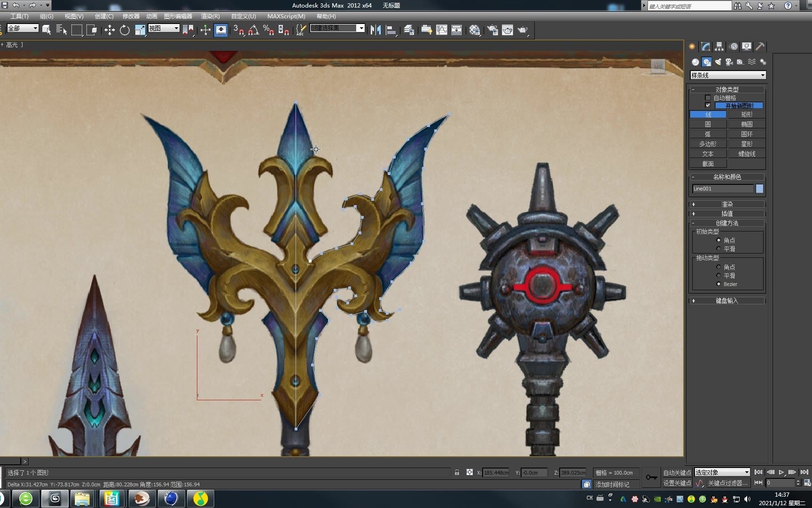Activate the Select and Scale tool
The image size is (812, 508).
(140, 30)
